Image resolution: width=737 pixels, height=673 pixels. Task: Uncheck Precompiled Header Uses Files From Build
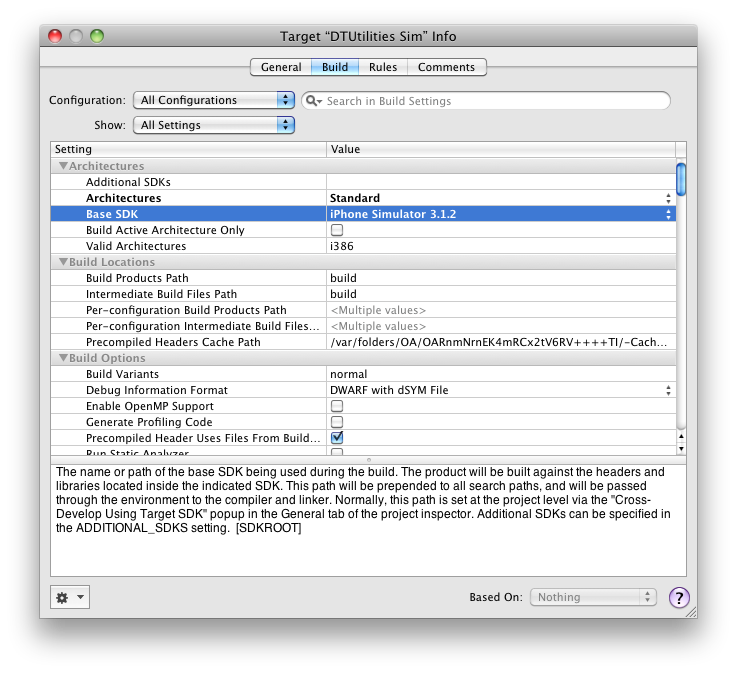point(337,438)
